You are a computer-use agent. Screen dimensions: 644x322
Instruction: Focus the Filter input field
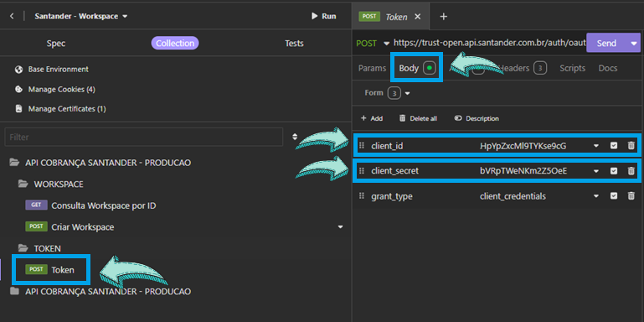(x=144, y=137)
